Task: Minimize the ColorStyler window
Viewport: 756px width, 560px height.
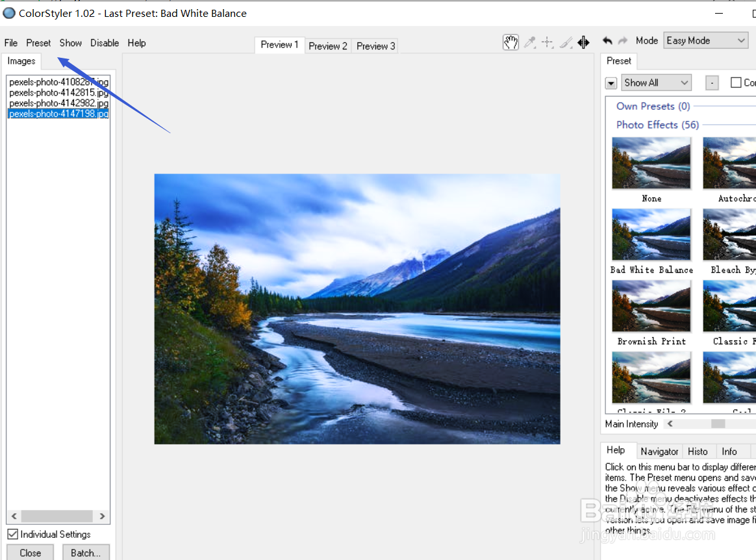Action: pos(719,14)
